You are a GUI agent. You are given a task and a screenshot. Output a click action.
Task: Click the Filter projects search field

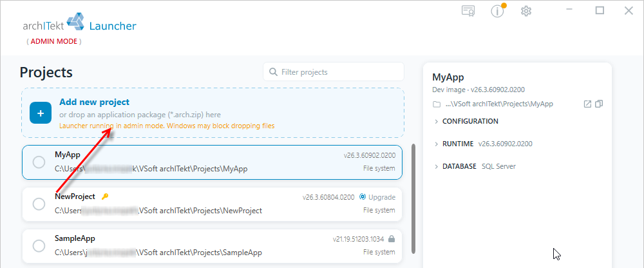(x=334, y=72)
